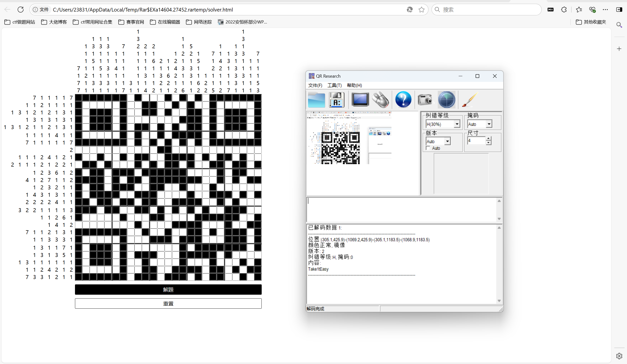Click the heart pulse browser essentials icon
Image resolution: width=627 pixels, height=364 pixels.
(592, 10)
